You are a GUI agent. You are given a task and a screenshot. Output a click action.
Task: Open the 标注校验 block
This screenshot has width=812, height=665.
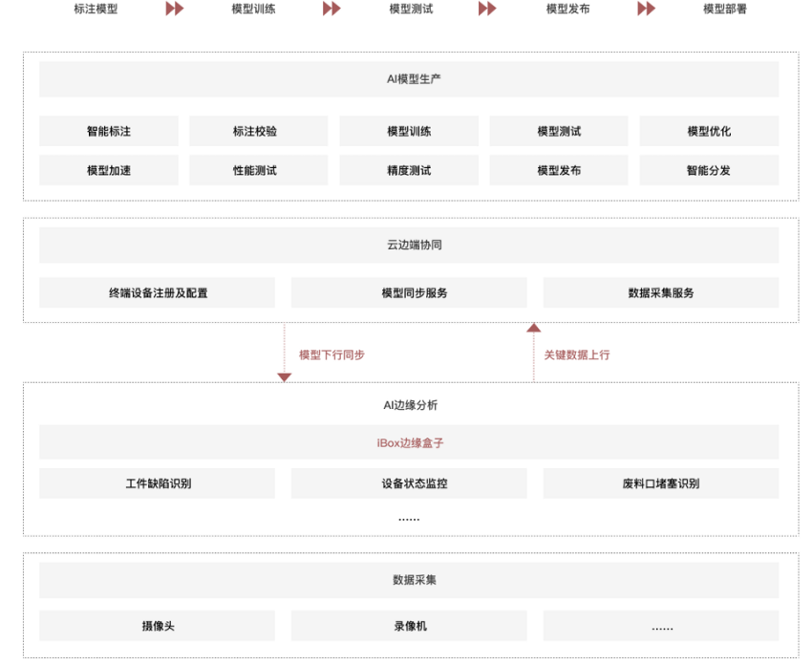[259, 131]
